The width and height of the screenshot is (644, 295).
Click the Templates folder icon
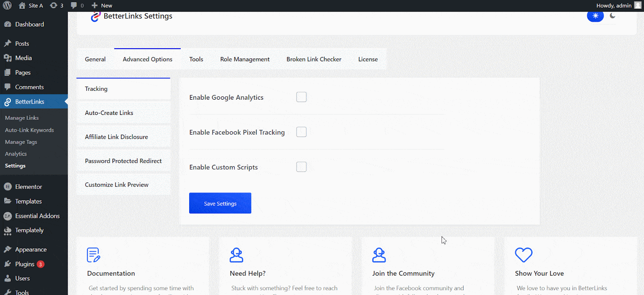[8, 201]
